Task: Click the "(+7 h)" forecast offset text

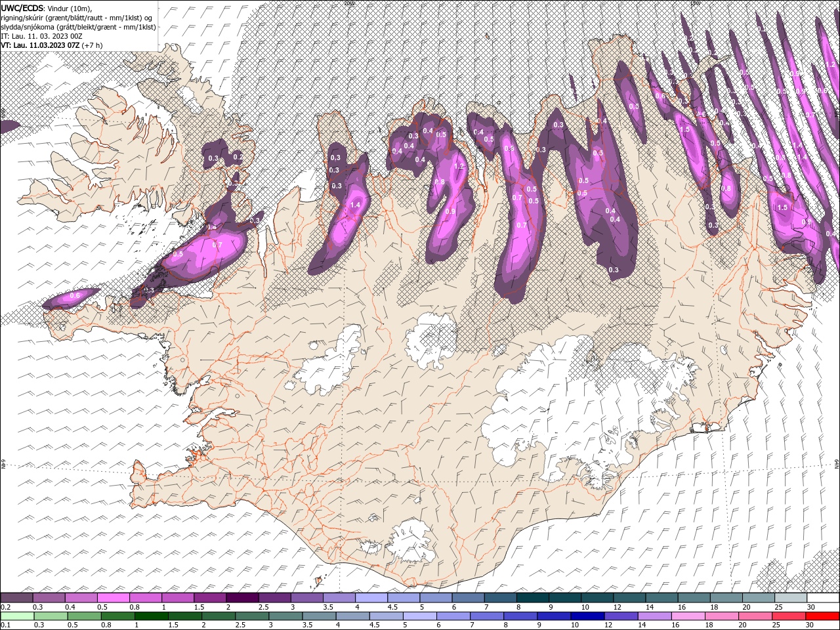Action: coord(93,45)
